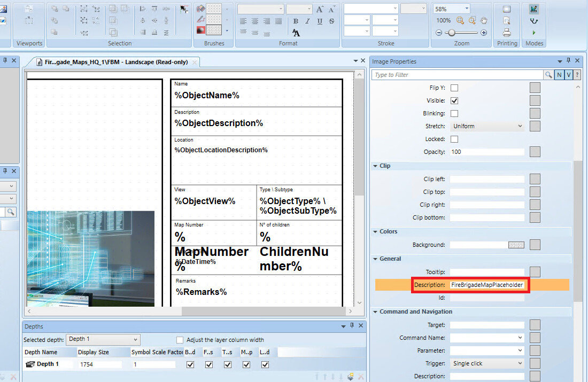Image resolution: width=588 pixels, height=382 pixels.
Task: Collapse the Command and Navigation section
Action: click(x=376, y=311)
